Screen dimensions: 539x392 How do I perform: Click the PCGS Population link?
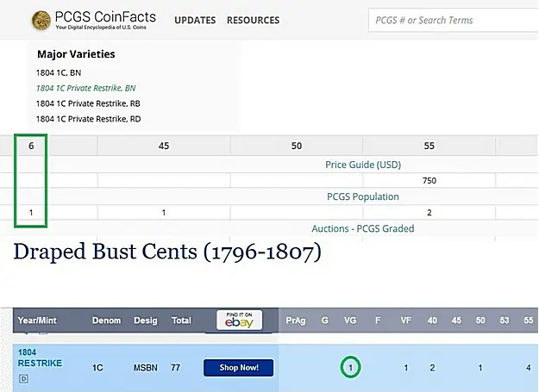[x=362, y=196]
